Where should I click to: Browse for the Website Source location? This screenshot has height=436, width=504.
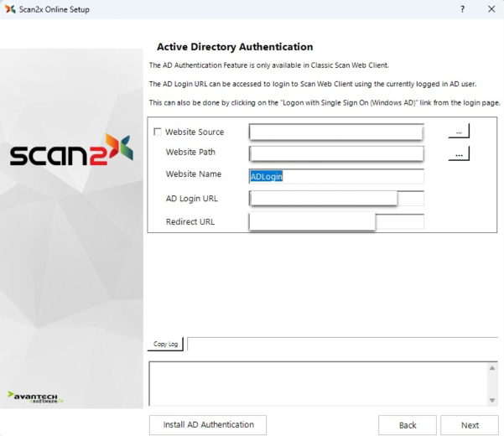tap(458, 132)
